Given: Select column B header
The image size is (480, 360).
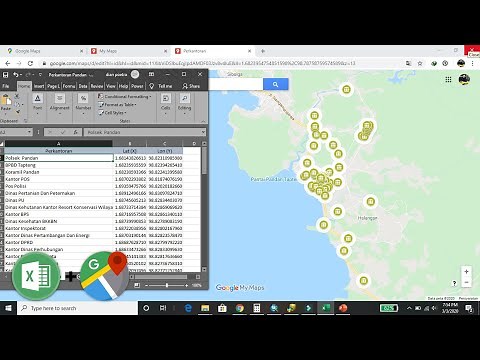Looking at the screenshot, I should coord(130,144).
